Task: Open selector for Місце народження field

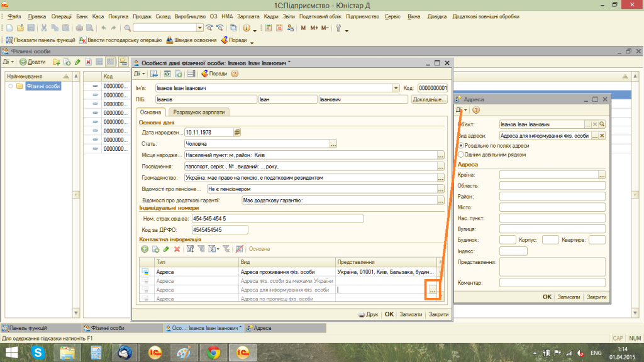Action: 441,155
